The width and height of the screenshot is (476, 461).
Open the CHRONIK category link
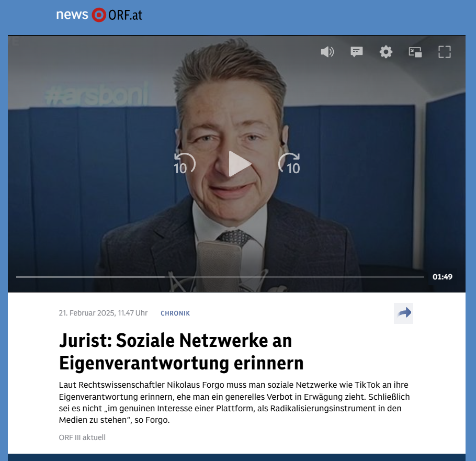(x=175, y=313)
